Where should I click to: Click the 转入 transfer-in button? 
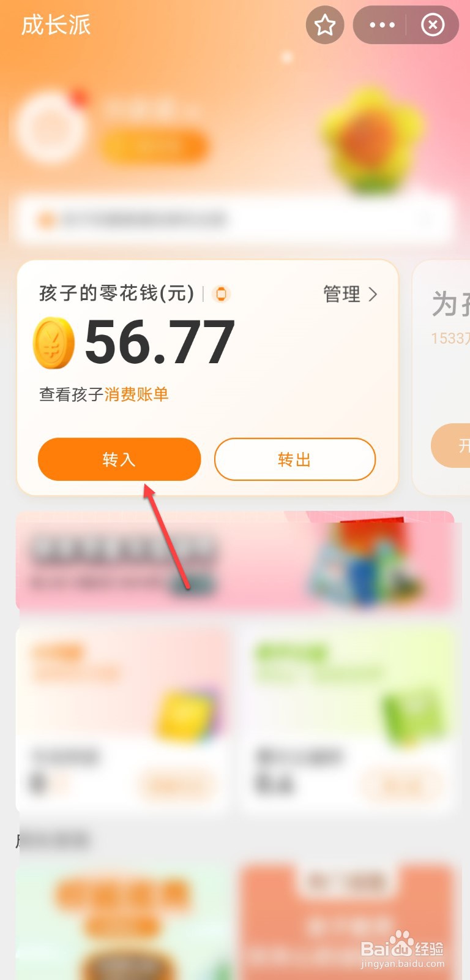pyautogui.click(x=119, y=459)
